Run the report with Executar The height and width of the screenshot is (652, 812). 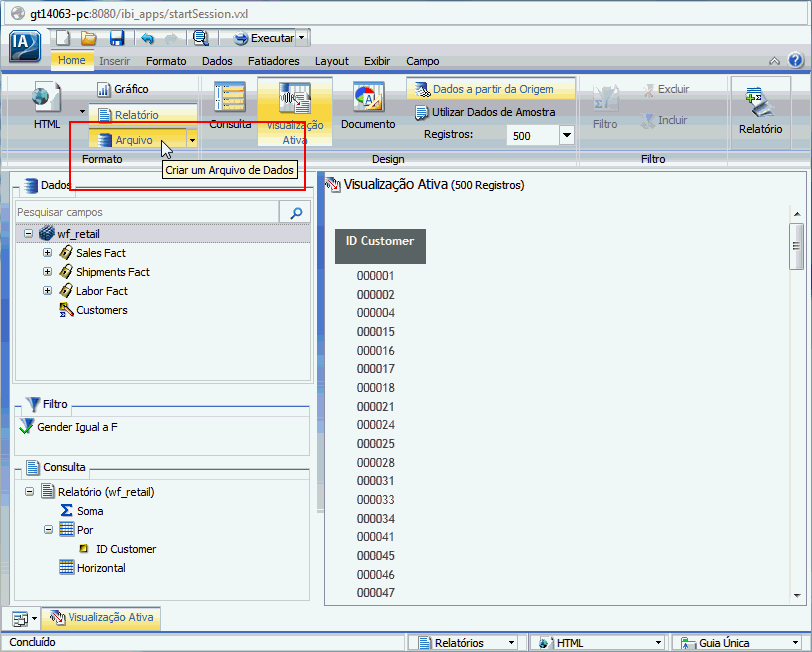click(x=264, y=38)
